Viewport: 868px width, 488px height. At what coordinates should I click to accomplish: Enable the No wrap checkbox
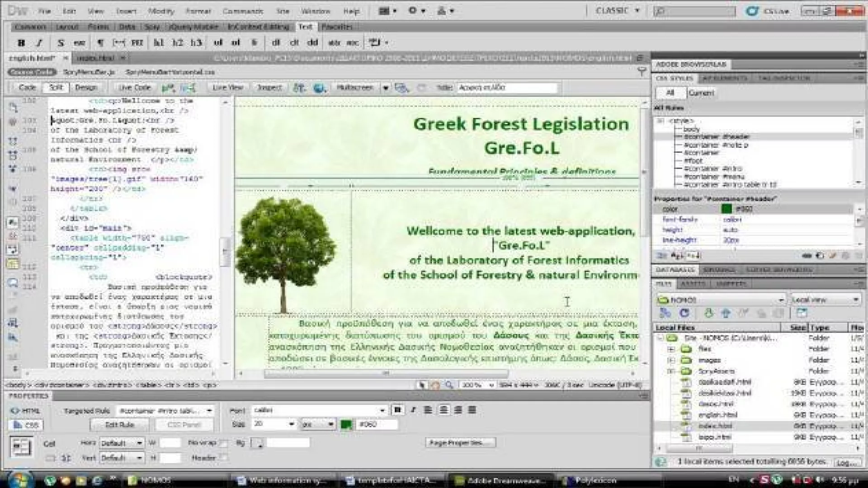[223, 444]
